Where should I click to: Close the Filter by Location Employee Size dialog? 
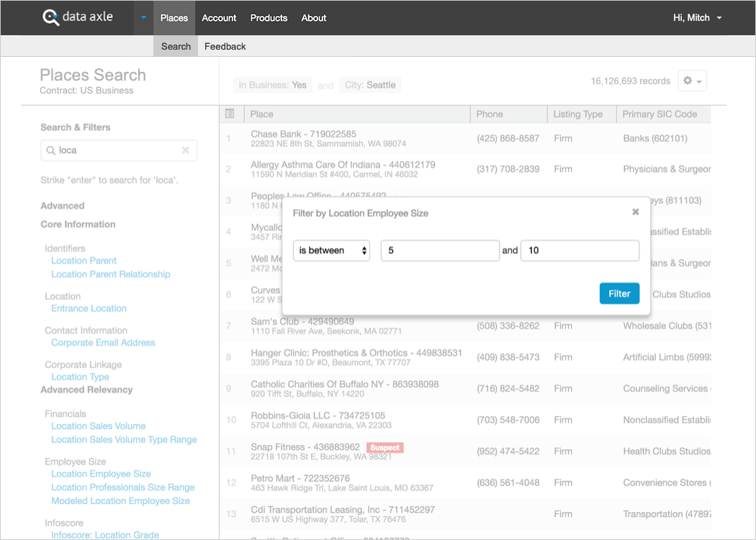tap(635, 212)
